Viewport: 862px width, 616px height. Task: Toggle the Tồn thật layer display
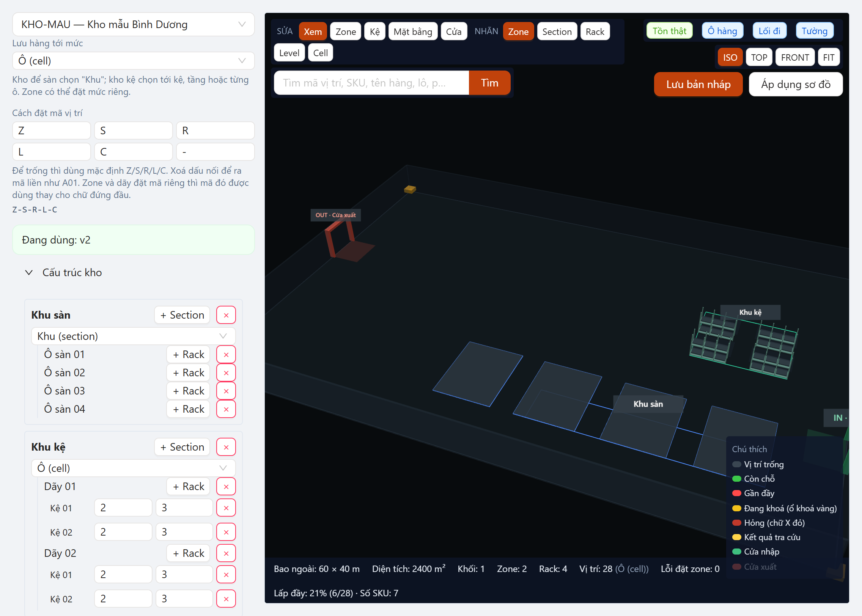point(669,31)
